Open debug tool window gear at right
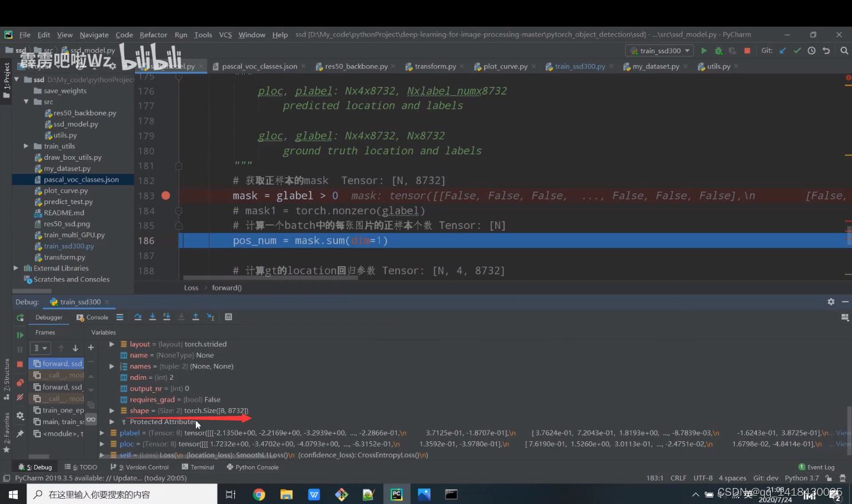This screenshot has height=504, width=852. coord(831,302)
